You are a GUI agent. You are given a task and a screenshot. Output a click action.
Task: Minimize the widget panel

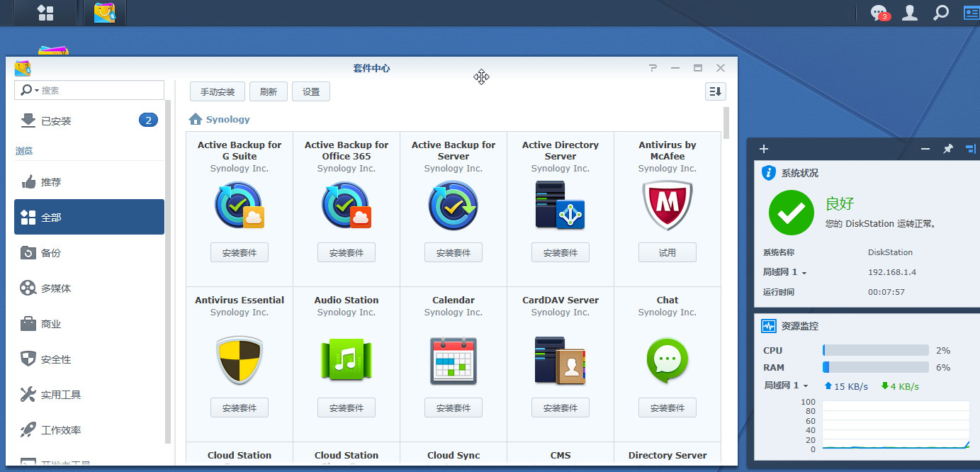[925, 149]
